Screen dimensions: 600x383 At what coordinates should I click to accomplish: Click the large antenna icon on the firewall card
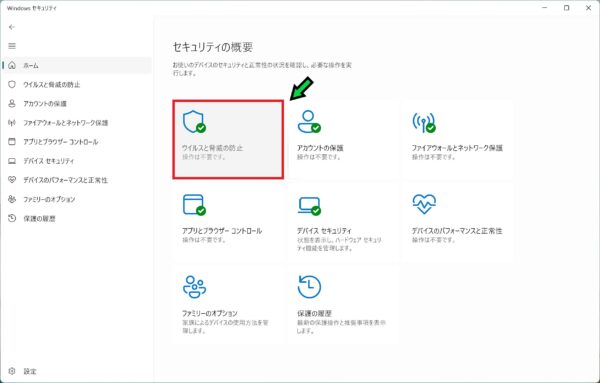pos(424,122)
